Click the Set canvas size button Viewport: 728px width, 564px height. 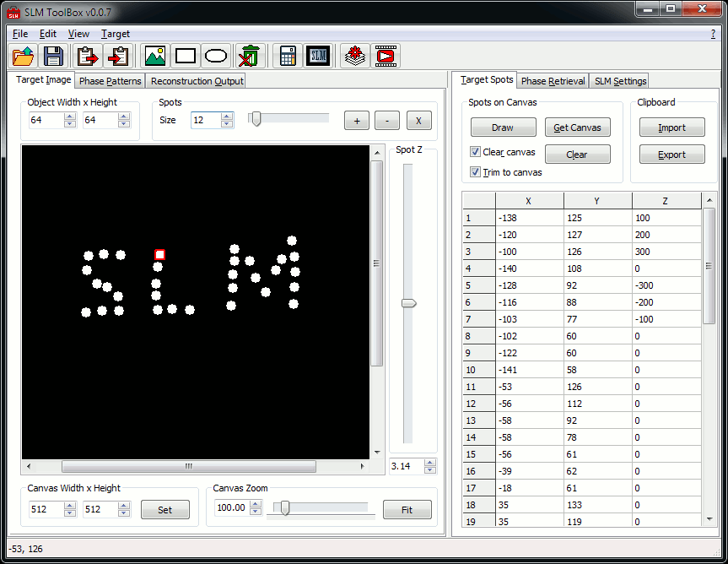[x=164, y=510]
